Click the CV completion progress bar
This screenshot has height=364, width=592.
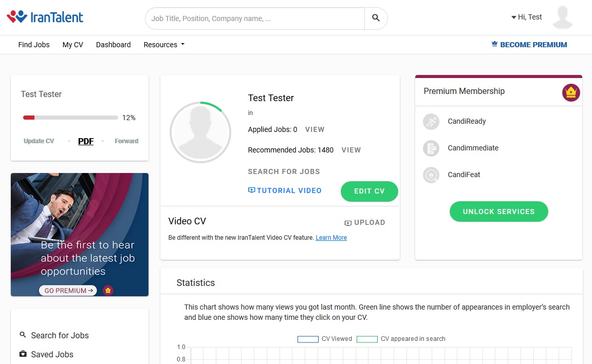(x=70, y=118)
